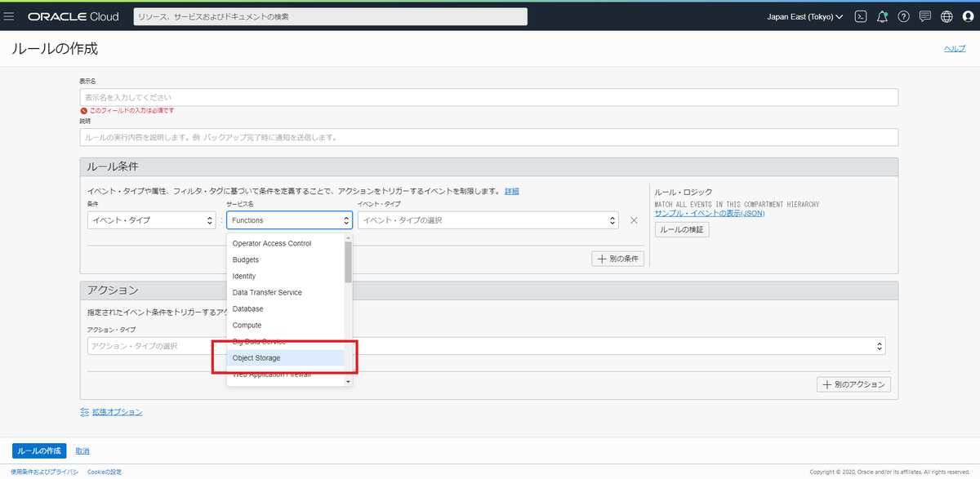980x479 pixels.
Task: Open the chat support icon
Action: [x=924, y=16]
